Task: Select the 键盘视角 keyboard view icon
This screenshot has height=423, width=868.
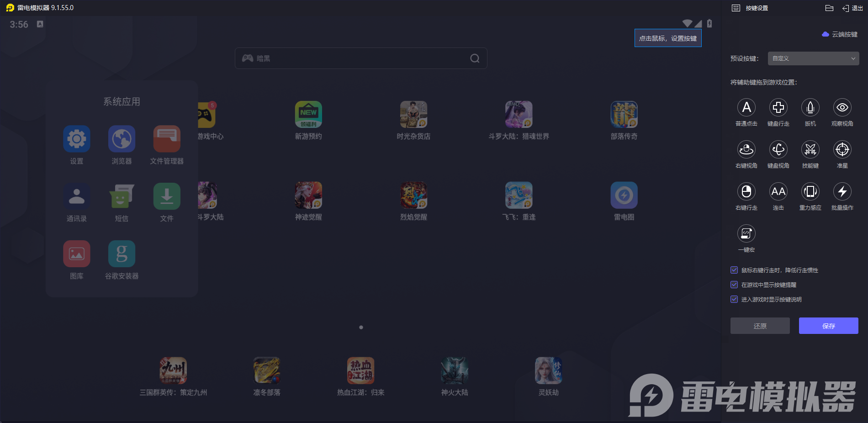Action: 778,149
